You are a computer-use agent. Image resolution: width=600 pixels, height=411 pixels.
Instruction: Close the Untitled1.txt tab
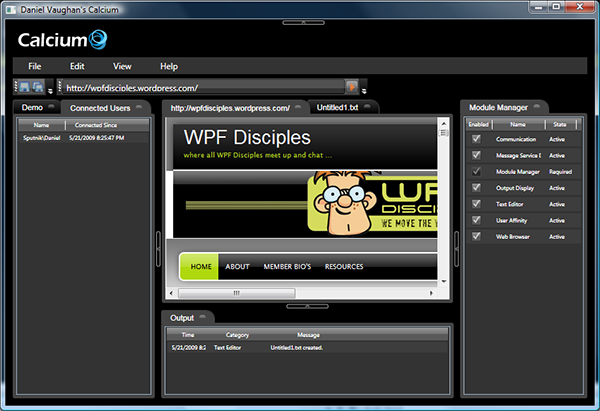(367, 107)
